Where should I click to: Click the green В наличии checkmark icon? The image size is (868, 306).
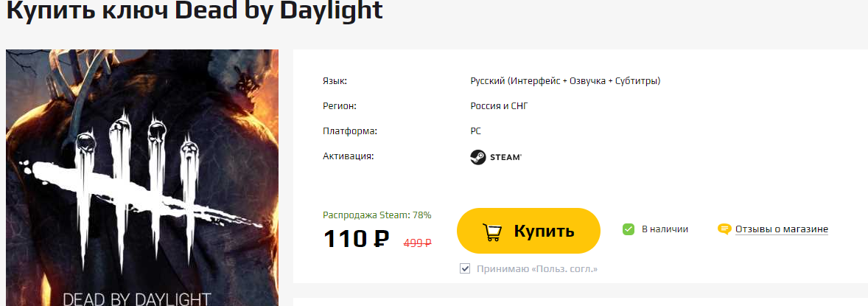point(629,229)
